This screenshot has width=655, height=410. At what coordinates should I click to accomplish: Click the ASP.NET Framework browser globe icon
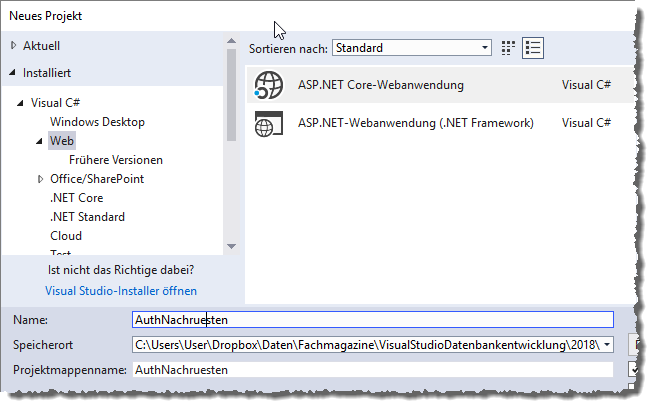pos(269,123)
